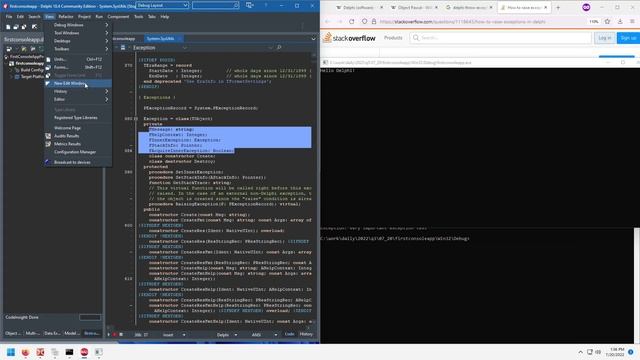Viewport: 640px width, 360px height.
Task: Click the red recorder icon in taskbar
Action: point(84,352)
